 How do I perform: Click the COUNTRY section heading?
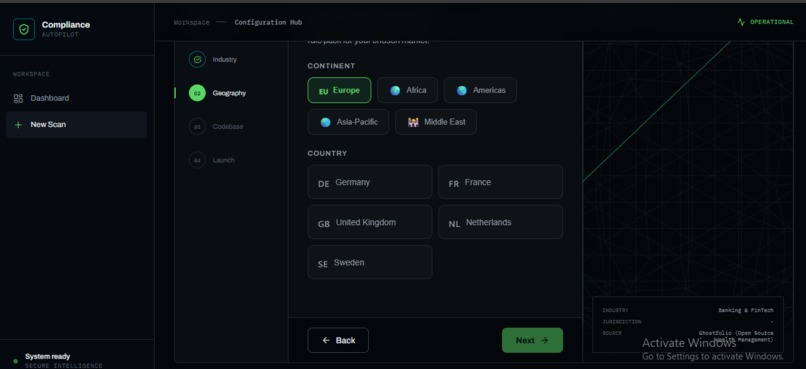pyautogui.click(x=327, y=153)
